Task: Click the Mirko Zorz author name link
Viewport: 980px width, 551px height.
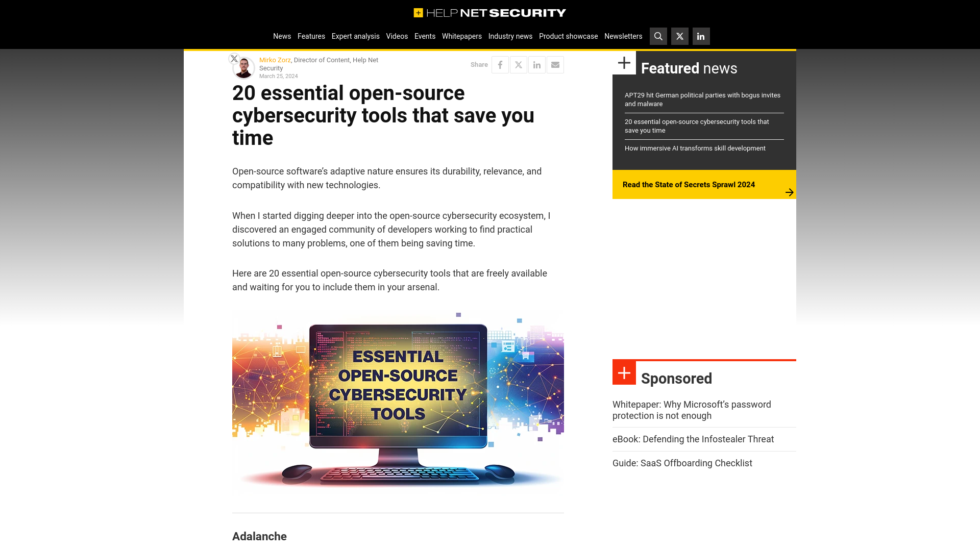Action: click(275, 60)
